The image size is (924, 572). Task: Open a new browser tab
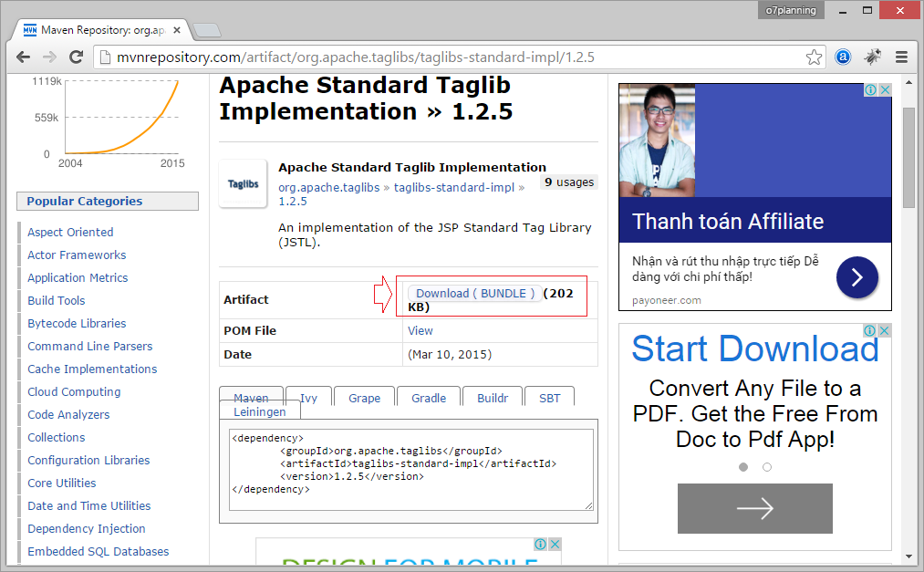[206, 30]
